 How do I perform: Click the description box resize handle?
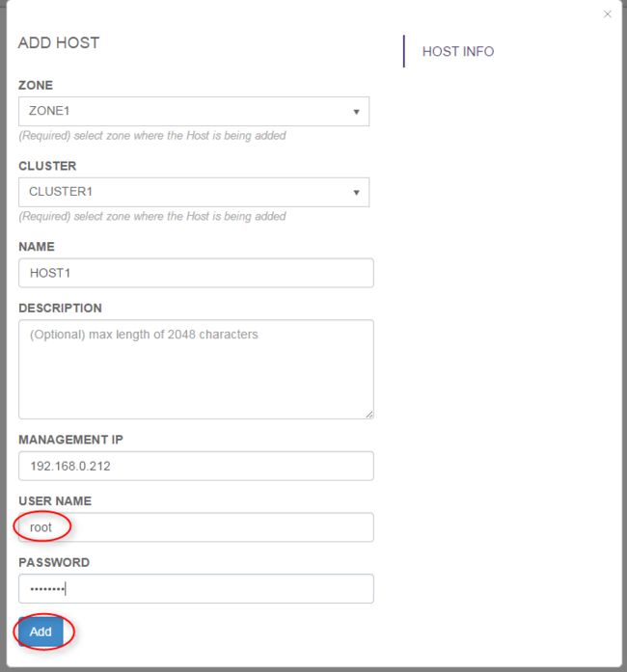369,415
